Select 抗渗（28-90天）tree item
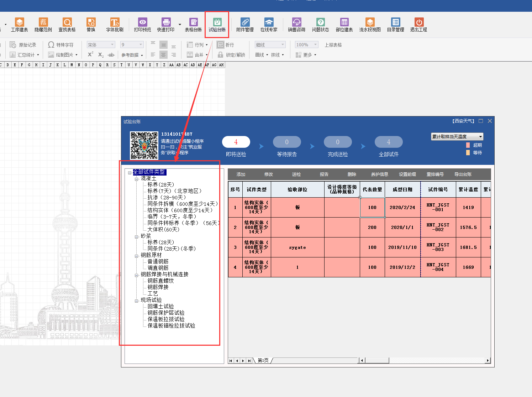The image size is (532, 397). tap(167, 197)
